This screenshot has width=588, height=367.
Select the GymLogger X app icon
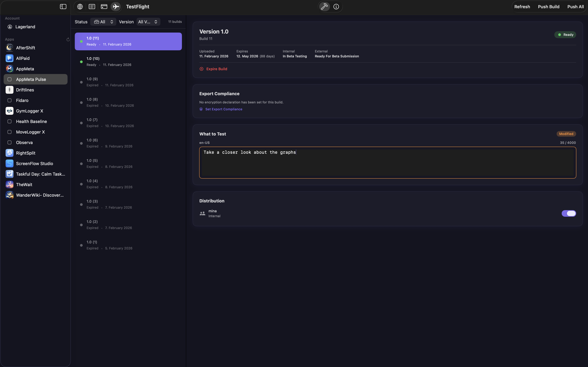(x=9, y=111)
